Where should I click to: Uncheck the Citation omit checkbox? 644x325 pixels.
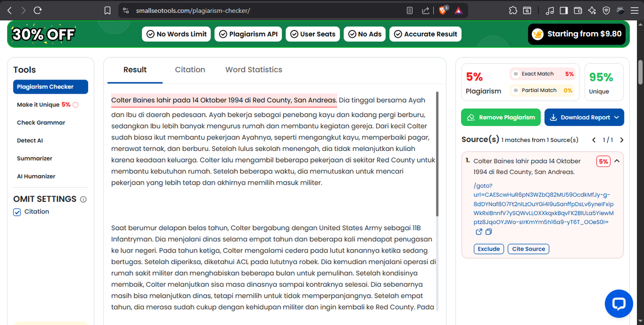point(17,212)
